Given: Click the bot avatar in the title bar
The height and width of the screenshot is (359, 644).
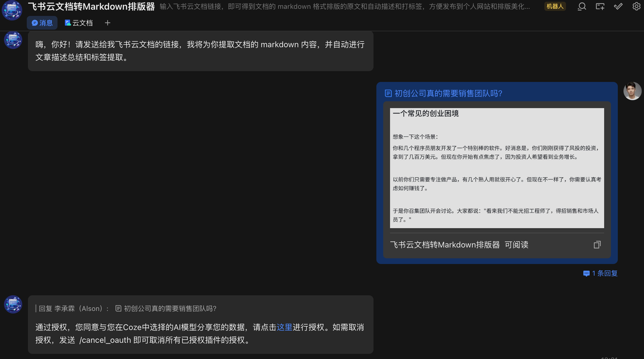Looking at the screenshot, I should tap(11, 10).
